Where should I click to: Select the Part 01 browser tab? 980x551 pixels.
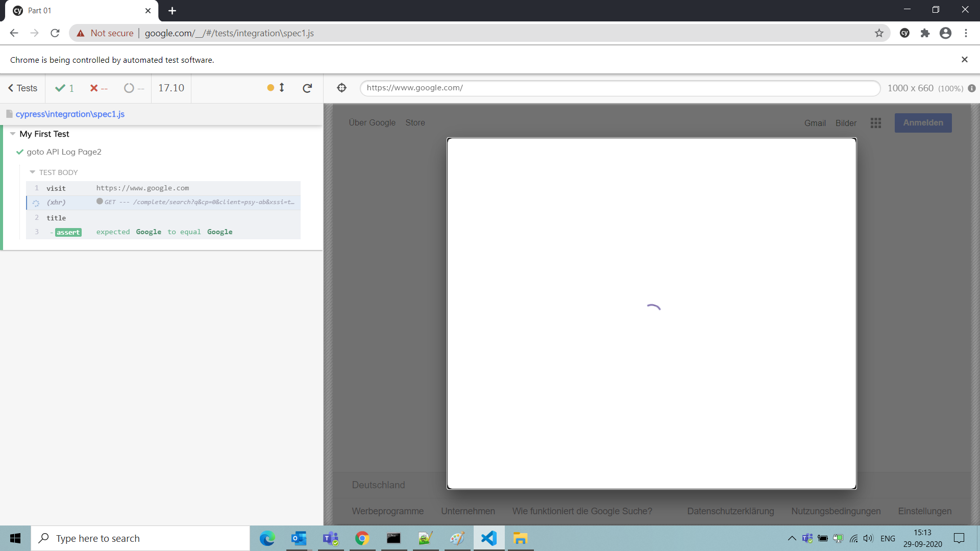tap(82, 11)
